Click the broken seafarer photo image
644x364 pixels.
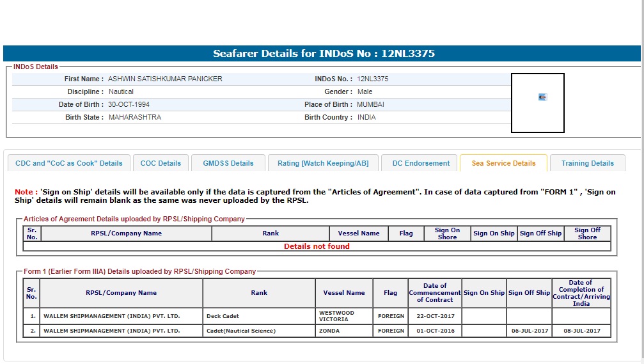pyautogui.click(x=542, y=97)
